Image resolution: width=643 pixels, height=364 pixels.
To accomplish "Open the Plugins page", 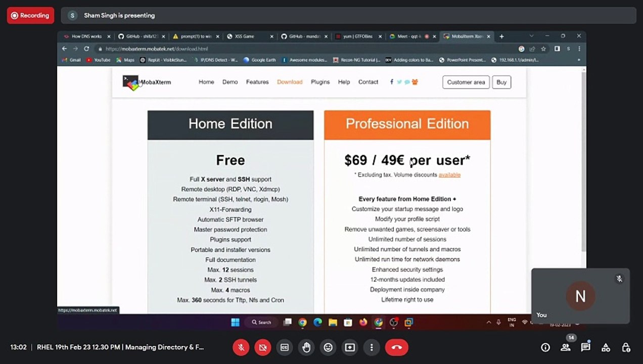I will (320, 82).
